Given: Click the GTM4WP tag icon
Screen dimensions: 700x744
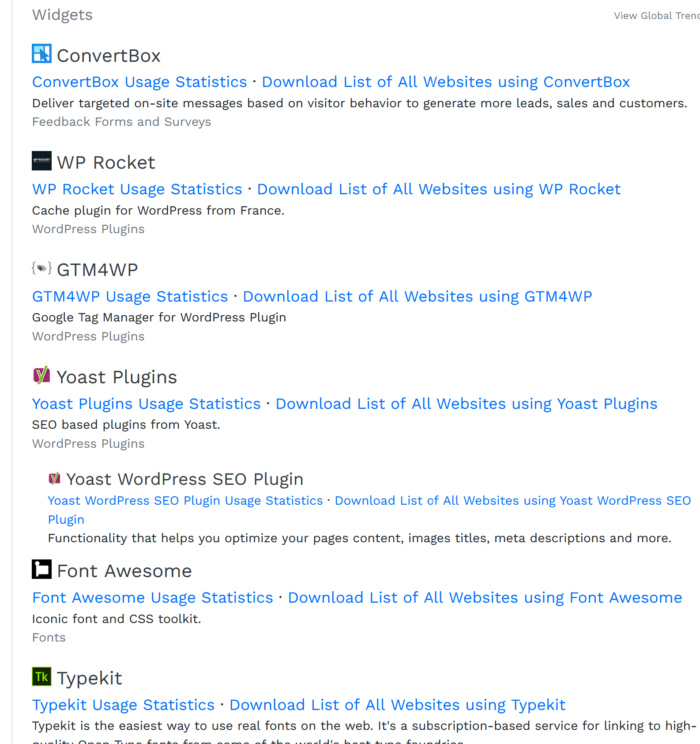Looking at the screenshot, I should pos(41,268).
